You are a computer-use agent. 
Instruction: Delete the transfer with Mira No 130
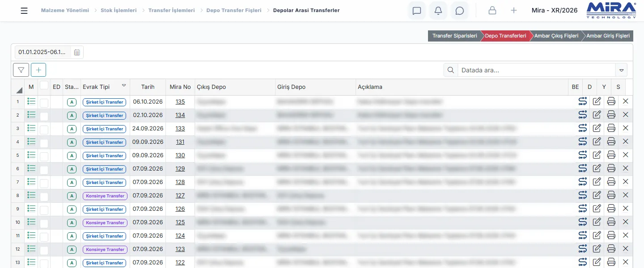point(626,155)
